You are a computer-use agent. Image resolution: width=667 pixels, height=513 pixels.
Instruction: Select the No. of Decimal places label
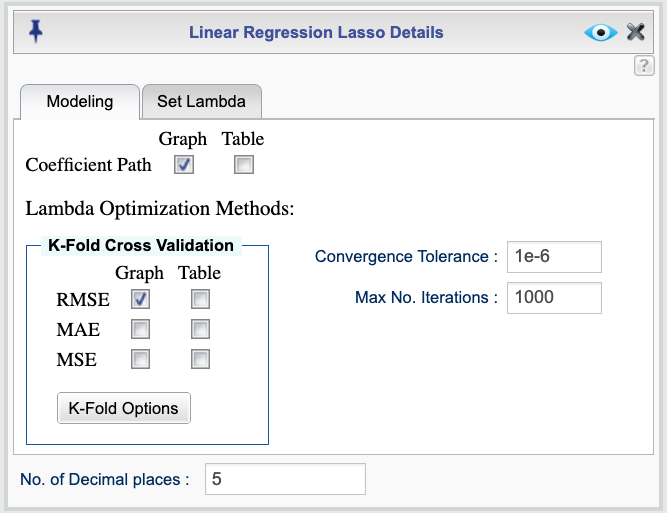pyautogui.click(x=105, y=479)
